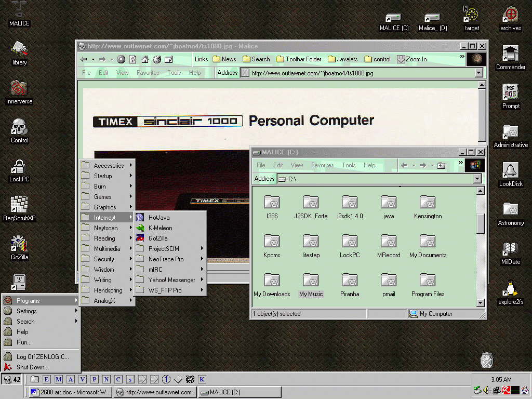532x399 pixels.
Task: Click the 3:05 AM system clock
Action: tap(501, 380)
